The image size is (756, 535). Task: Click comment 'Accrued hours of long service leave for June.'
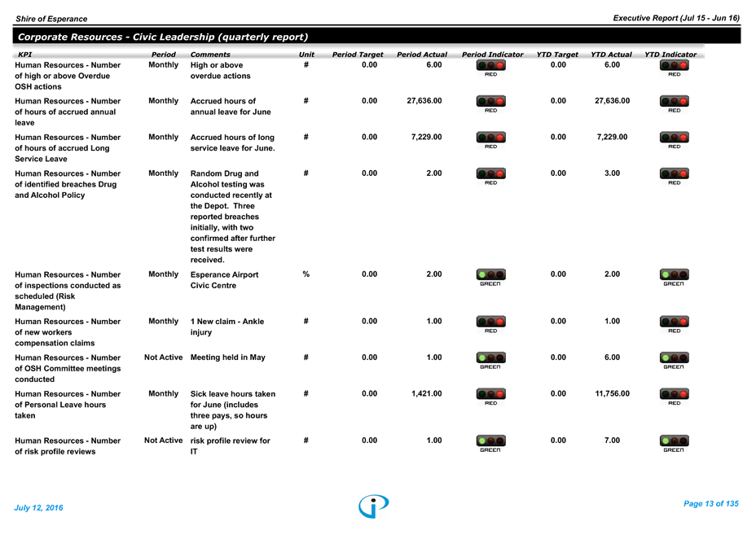tap(232, 143)
